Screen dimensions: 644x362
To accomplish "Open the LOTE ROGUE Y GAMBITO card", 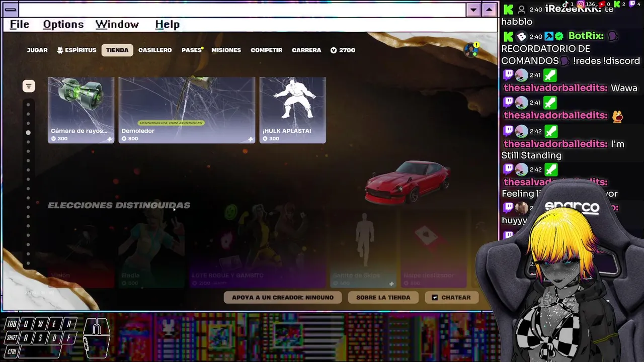I will 257,249.
